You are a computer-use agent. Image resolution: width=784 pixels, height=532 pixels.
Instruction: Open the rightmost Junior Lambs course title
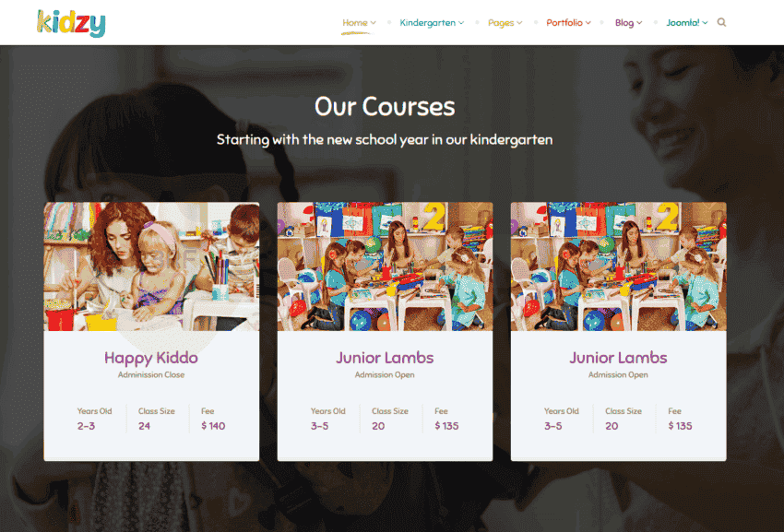coord(618,358)
